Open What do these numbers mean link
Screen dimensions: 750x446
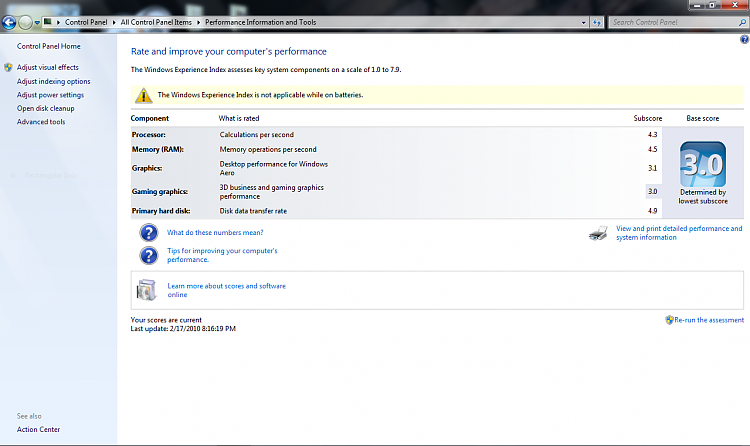click(215, 233)
